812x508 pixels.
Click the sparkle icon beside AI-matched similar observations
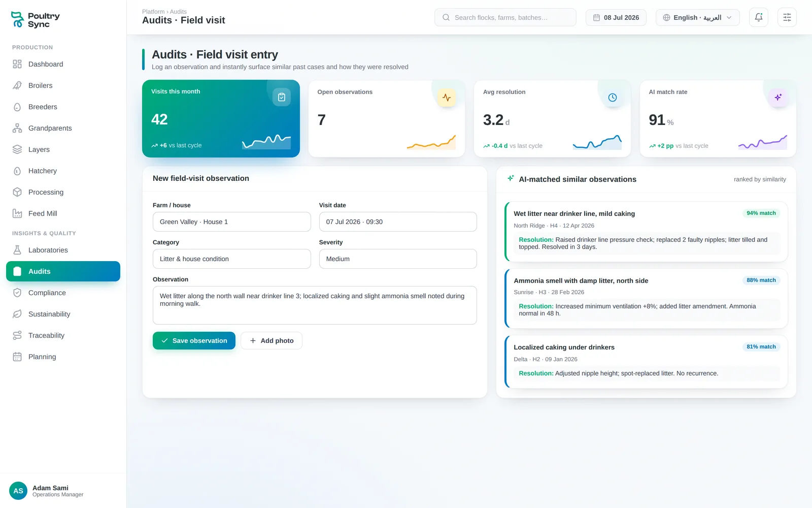[x=511, y=178]
